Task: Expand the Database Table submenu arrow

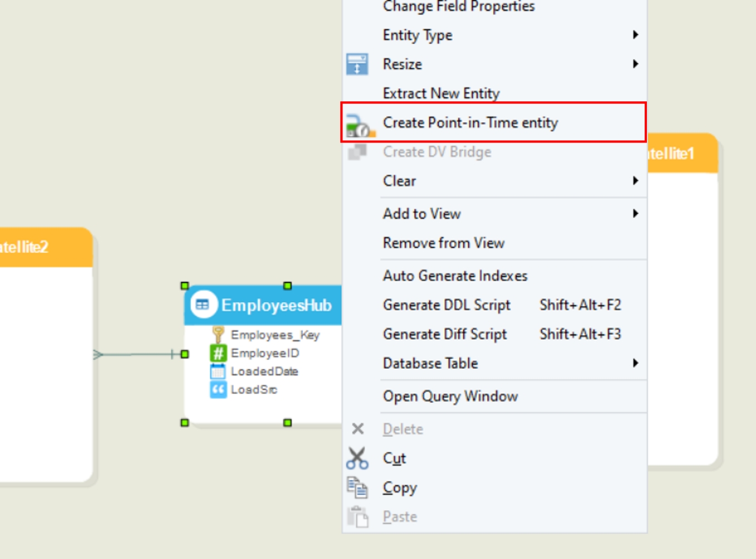Action: point(635,364)
